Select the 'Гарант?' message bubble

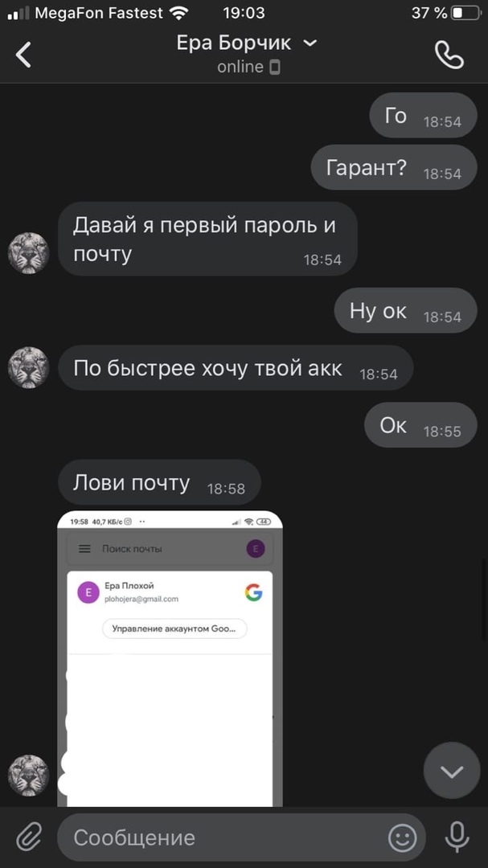coord(394,167)
